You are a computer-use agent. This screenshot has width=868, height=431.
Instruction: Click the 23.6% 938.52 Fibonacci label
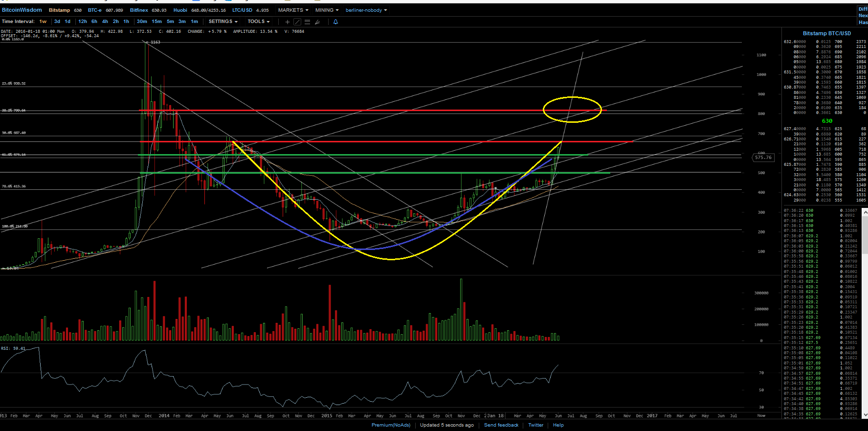(14, 84)
